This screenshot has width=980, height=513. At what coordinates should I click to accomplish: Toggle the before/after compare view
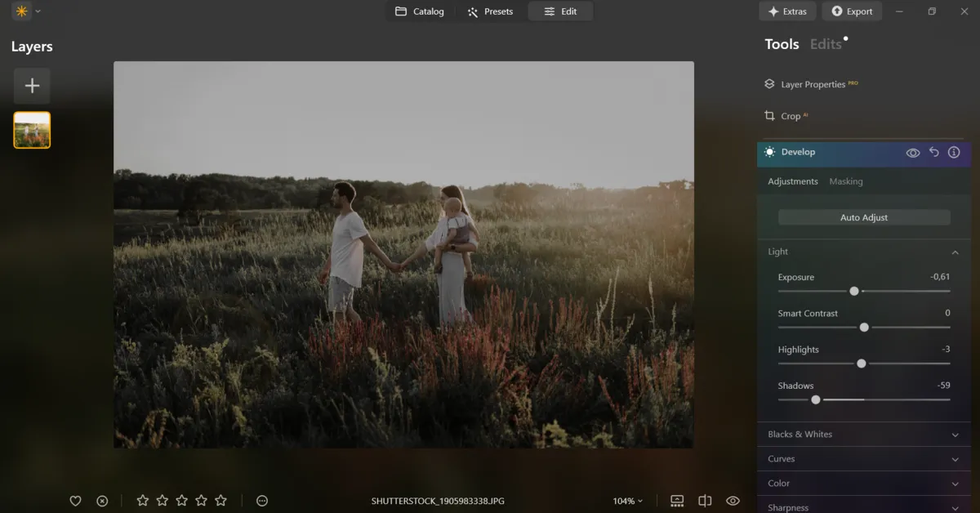[x=705, y=501]
